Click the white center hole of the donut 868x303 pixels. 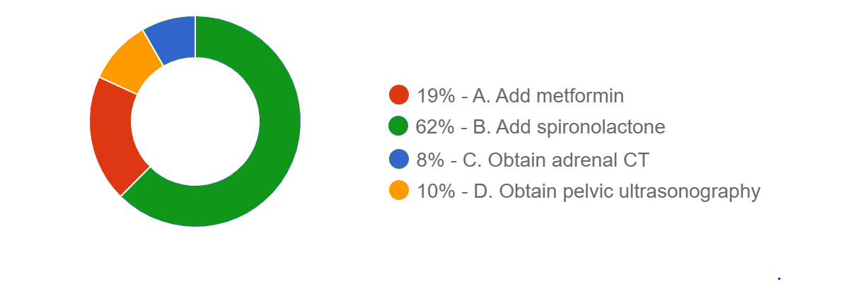(x=195, y=121)
